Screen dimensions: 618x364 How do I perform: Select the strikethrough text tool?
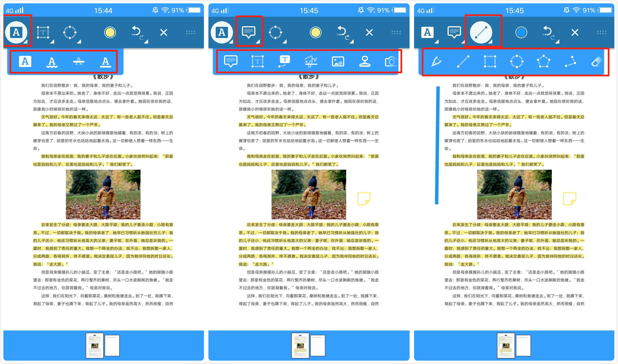(x=79, y=61)
